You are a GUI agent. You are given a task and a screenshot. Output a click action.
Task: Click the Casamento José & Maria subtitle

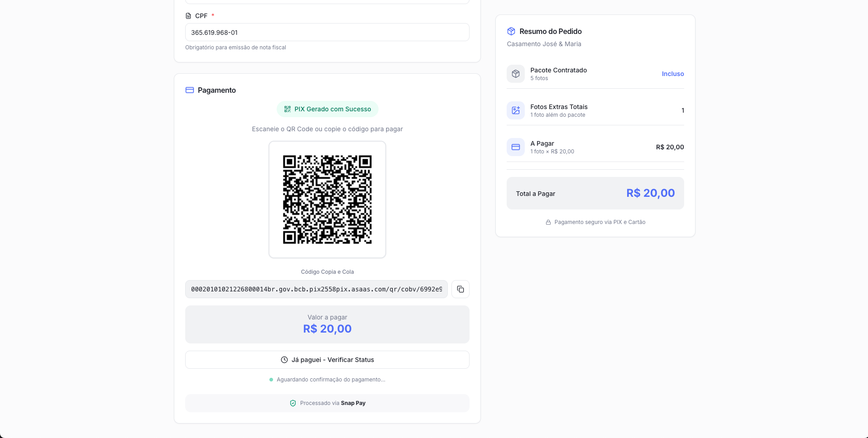[x=544, y=44]
